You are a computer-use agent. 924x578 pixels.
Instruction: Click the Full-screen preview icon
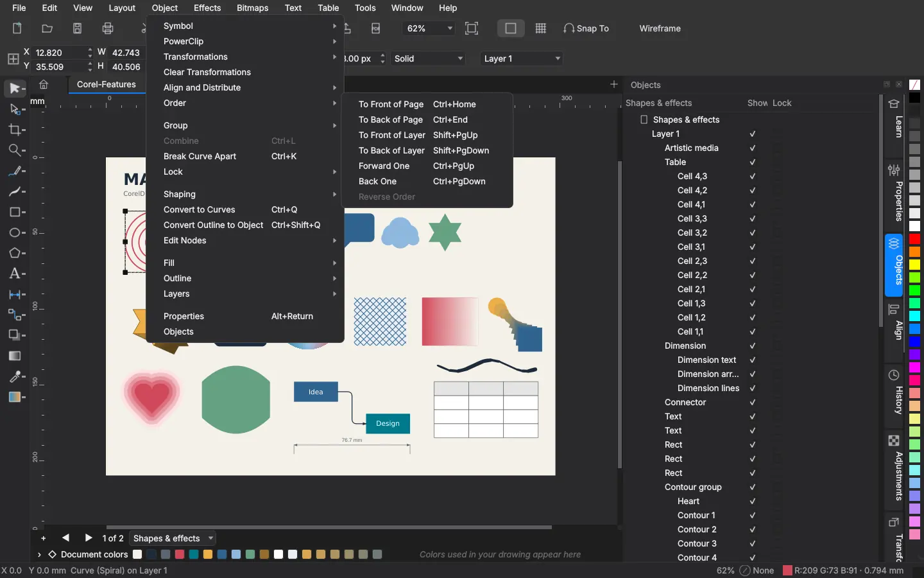coord(472,28)
